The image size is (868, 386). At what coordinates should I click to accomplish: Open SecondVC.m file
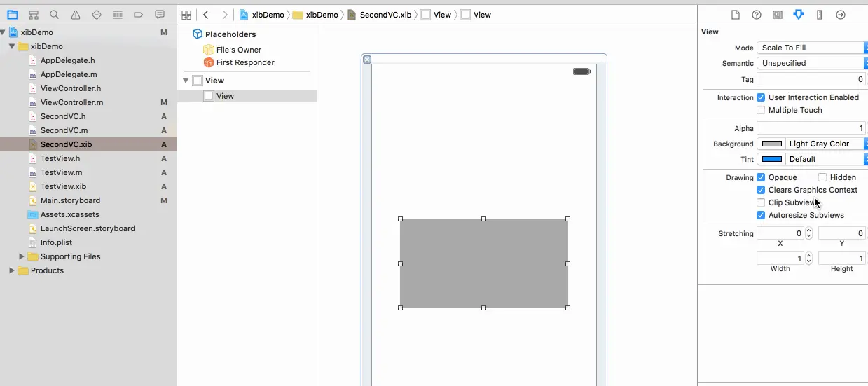(64, 130)
